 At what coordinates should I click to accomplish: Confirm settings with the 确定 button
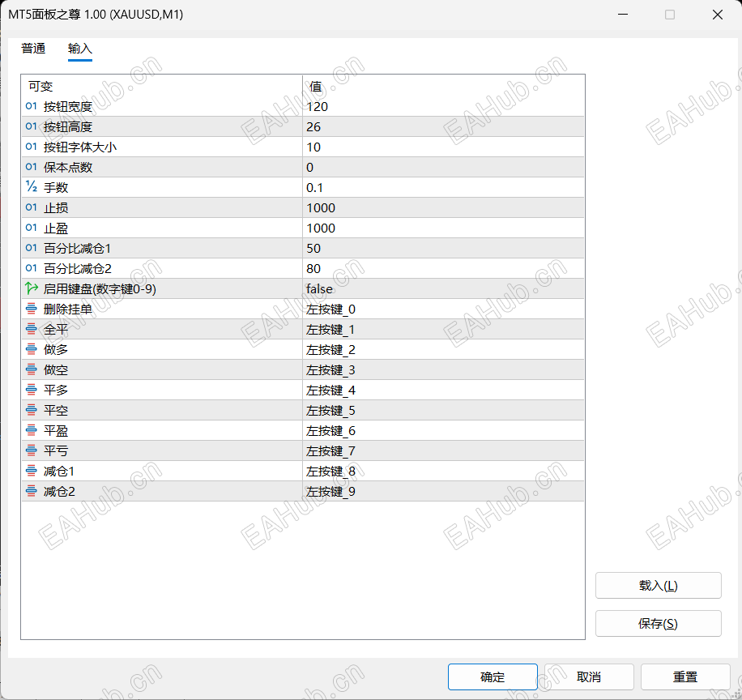[493, 677]
